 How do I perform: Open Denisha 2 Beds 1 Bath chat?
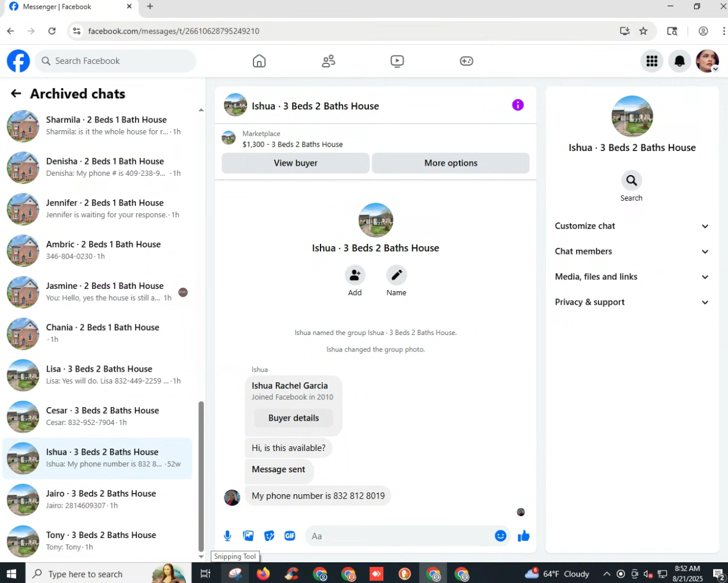point(98,168)
